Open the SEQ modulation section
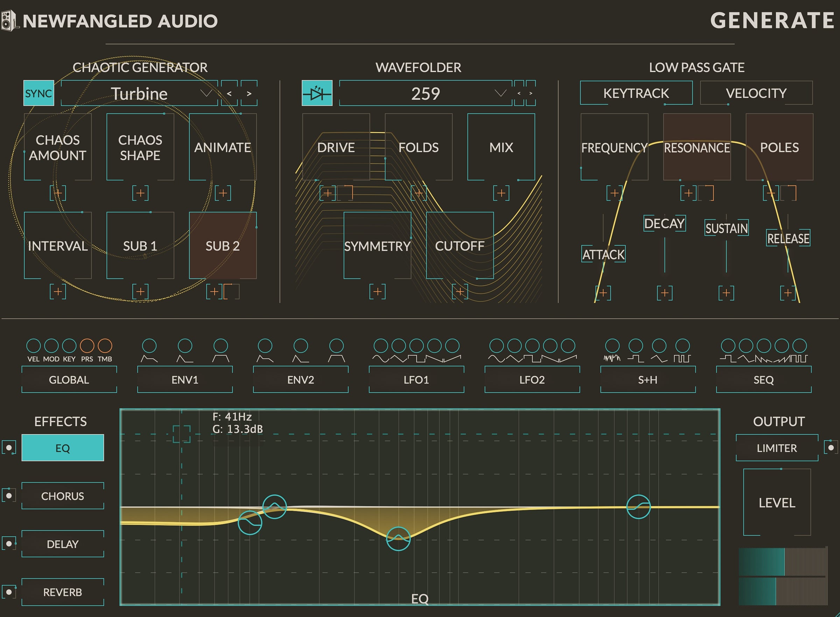Viewport: 840px width, 617px height. point(764,379)
